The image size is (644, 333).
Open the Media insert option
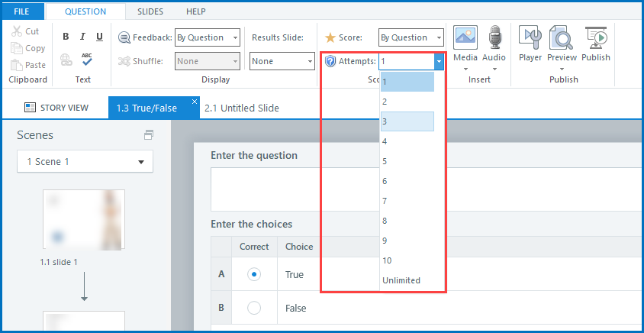point(465,44)
